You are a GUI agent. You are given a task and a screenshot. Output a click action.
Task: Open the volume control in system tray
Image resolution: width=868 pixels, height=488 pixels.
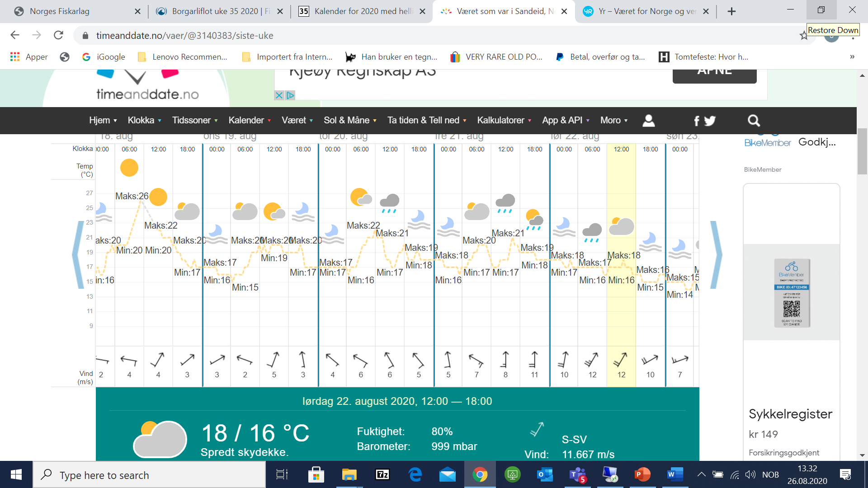pyautogui.click(x=750, y=474)
